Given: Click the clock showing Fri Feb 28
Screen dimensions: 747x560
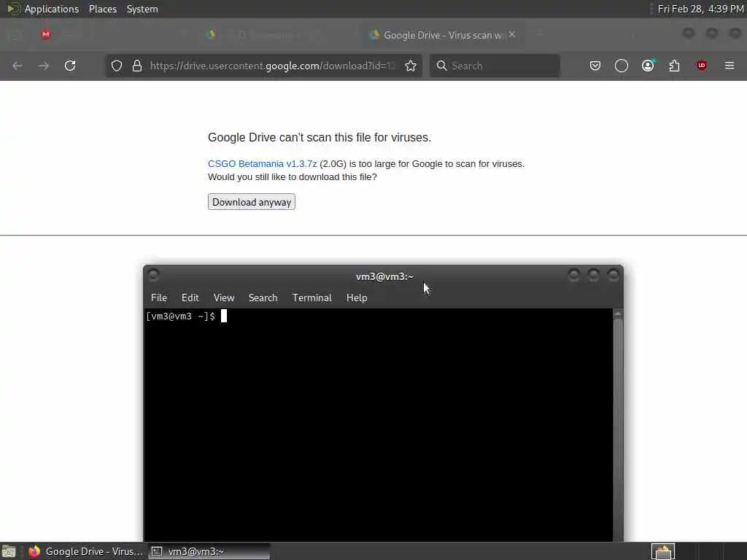Looking at the screenshot, I should pos(700,9).
